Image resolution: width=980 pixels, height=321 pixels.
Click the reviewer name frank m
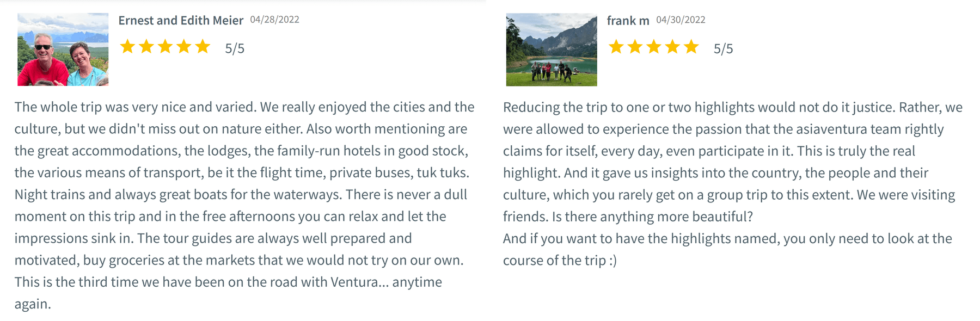[628, 20]
